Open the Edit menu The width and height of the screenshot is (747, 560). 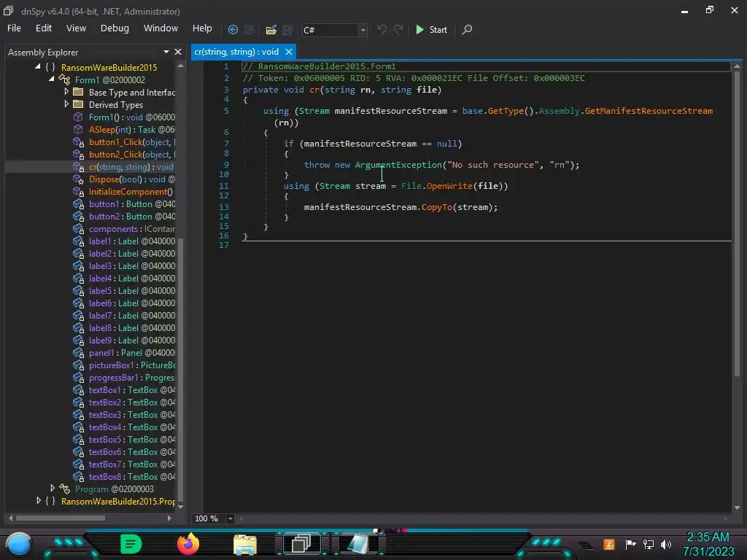pos(43,28)
